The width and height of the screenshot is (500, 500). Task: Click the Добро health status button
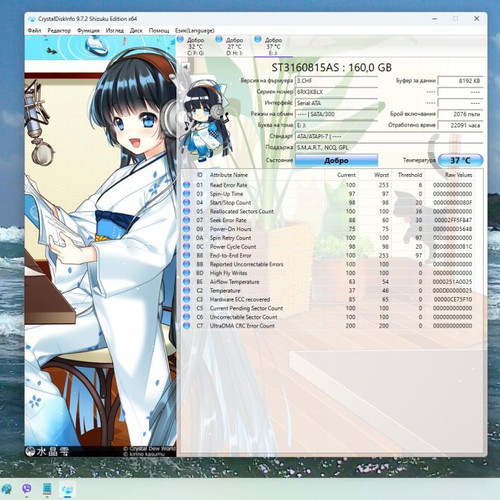tap(336, 160)
